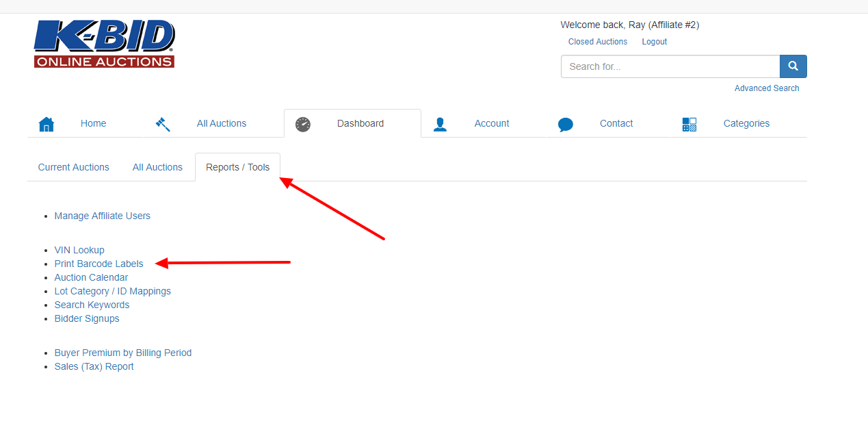Open Lot Category / ID Mappings

113,291
